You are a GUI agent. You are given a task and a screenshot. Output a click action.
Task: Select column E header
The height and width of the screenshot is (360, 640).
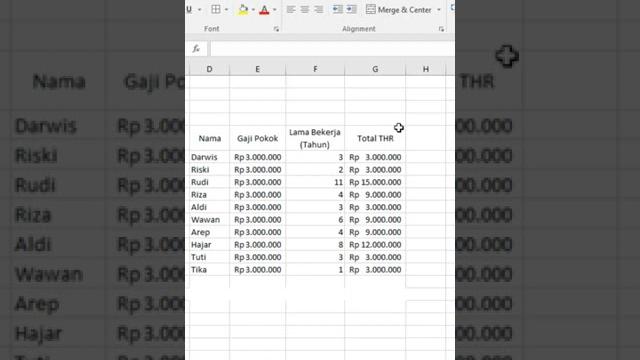coord(258,69)
